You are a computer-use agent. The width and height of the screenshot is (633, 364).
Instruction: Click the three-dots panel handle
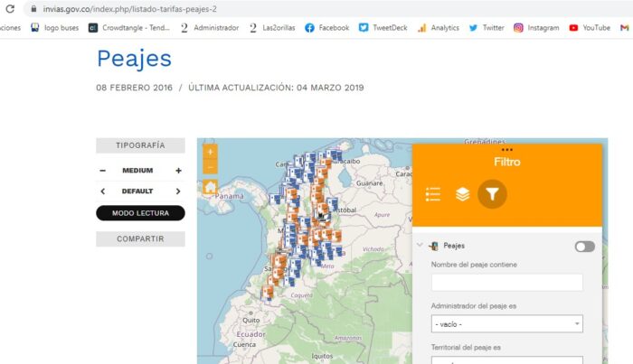tap(507, 150)
